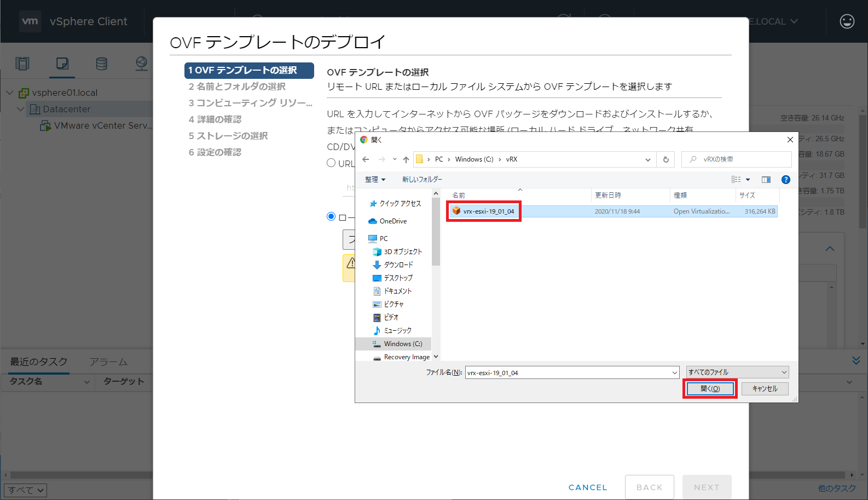The width and height of the screenshot is (868, 500).
Task: Expand the file name history dropdown
Action: click(674, 373)
